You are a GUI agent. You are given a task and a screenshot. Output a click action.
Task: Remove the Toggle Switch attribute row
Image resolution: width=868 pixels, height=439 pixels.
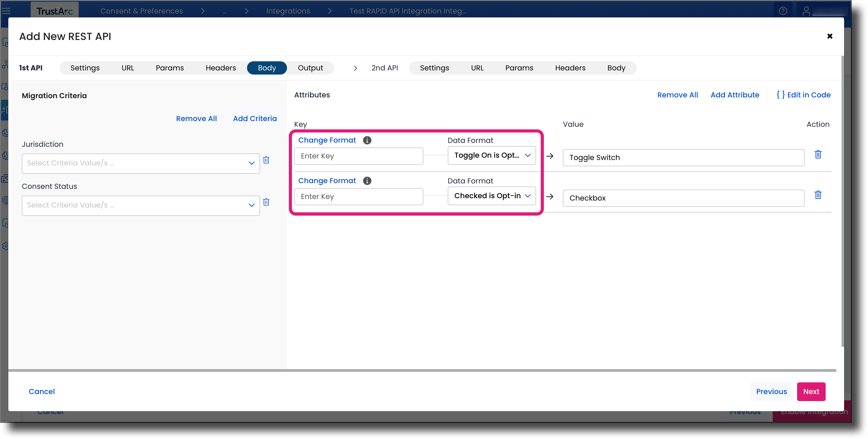(818, 154)
